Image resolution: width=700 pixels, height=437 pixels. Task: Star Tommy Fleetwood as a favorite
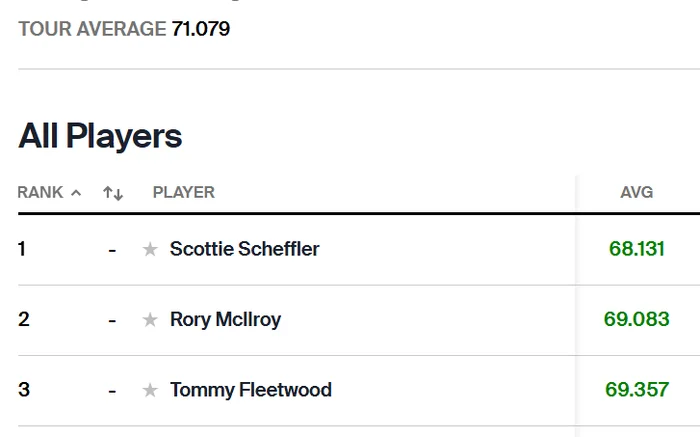pos(150,390)
